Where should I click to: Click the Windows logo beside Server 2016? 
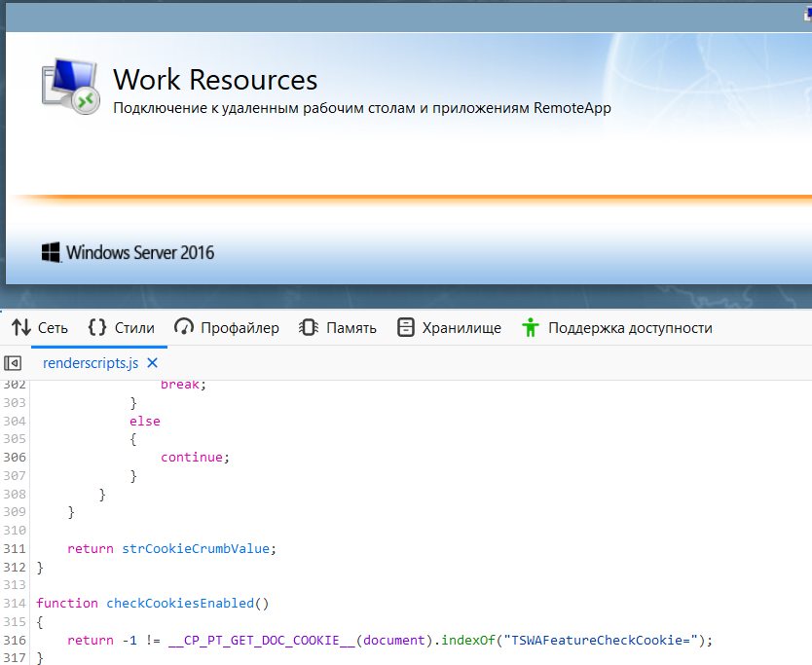coord(51,252)
